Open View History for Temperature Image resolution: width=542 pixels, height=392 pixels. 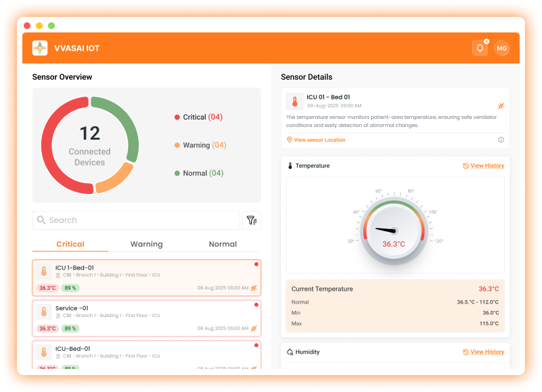(483, 166)
